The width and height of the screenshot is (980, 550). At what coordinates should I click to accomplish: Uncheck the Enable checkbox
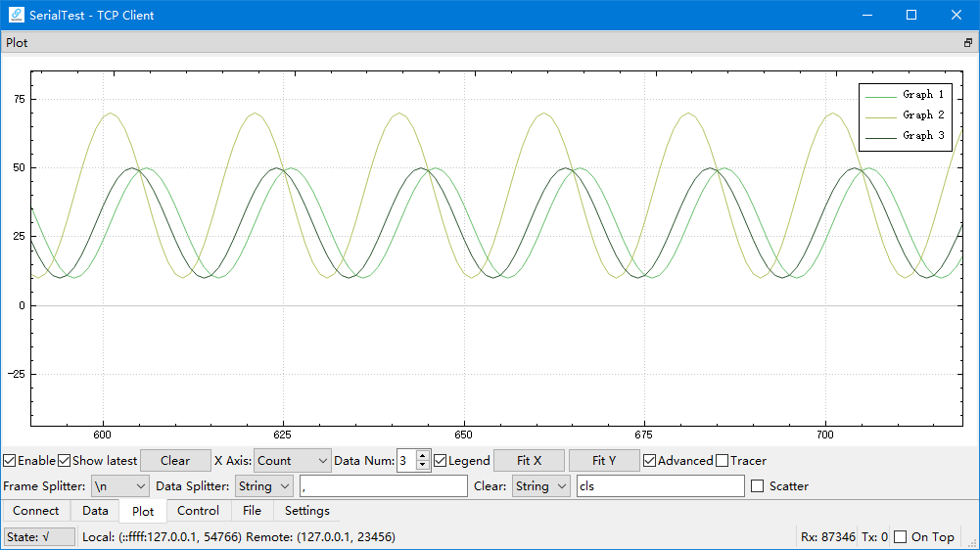(10, 461)
